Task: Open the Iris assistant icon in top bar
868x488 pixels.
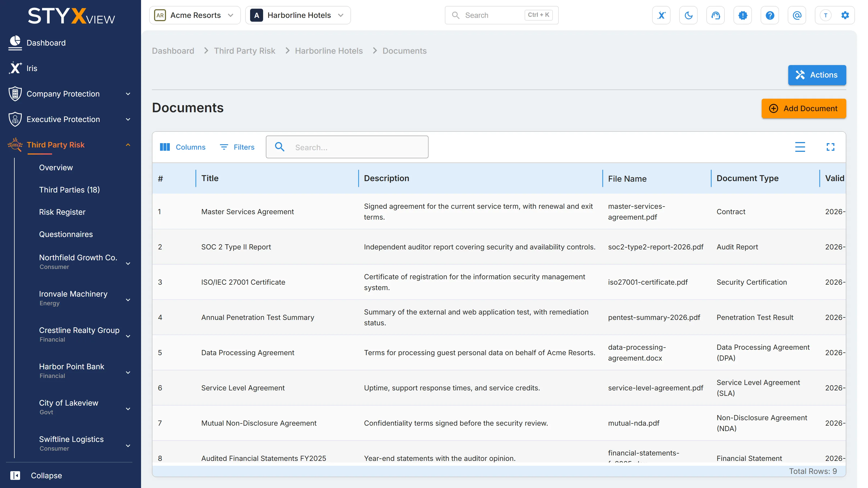Action: [x=661, y=15]
